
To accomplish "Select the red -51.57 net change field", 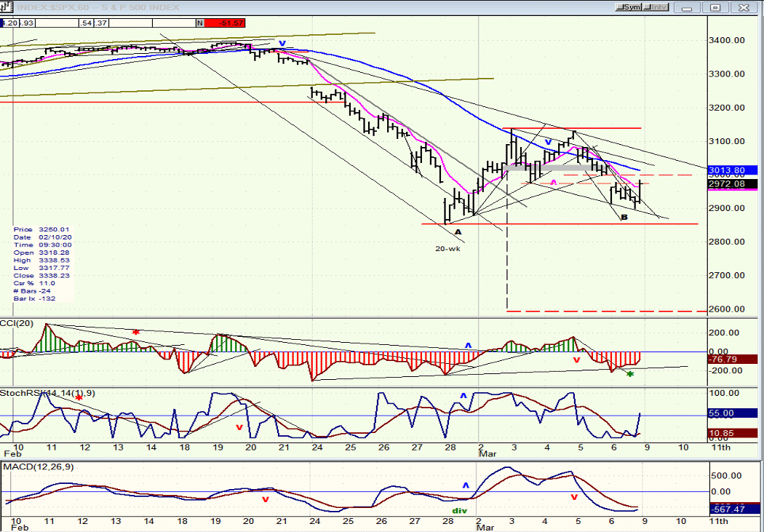I will pos(225,23).
